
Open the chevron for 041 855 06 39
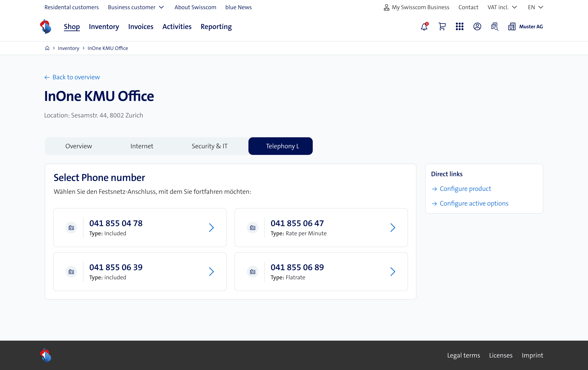211,272
